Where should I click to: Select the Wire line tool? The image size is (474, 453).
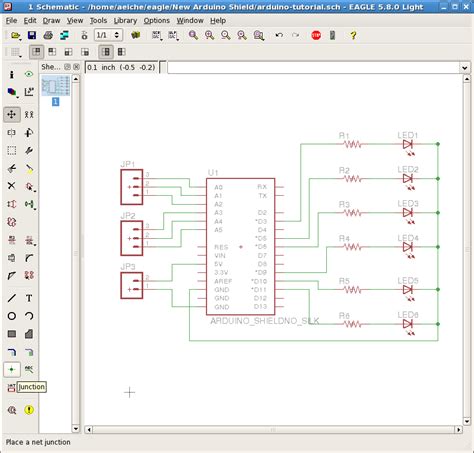point(12,298)
